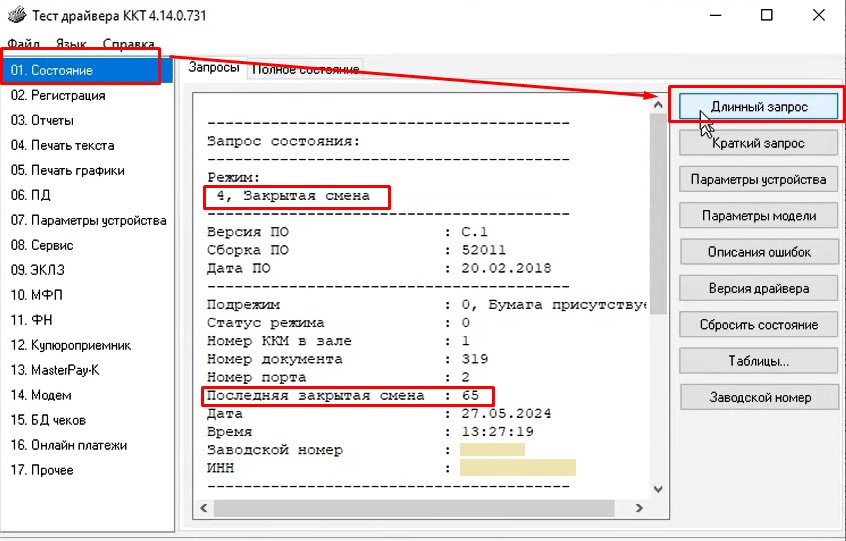Open 16. Онлайн платежи section
This screenshot has width=846, height=541.
coord(87,445)
